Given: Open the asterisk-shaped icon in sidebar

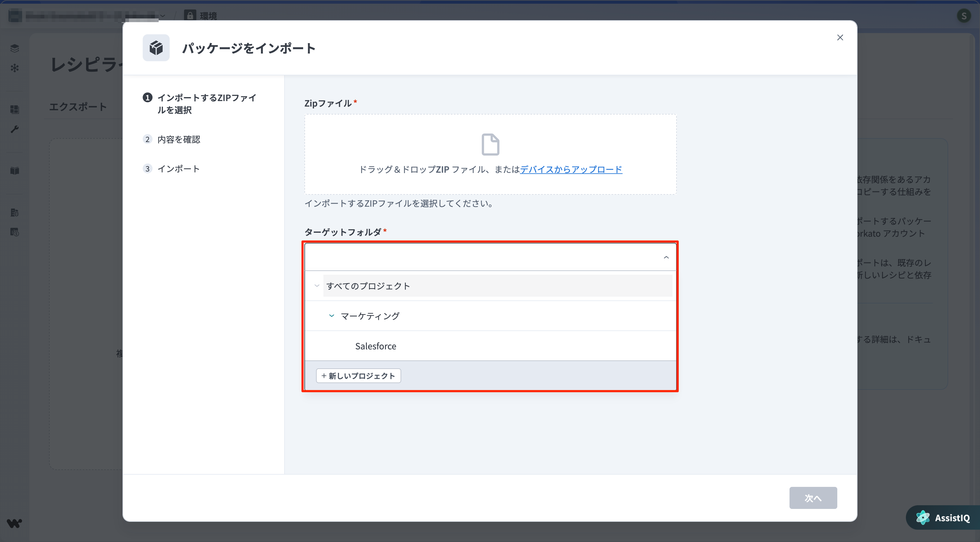Looking at the screenshot, I should pyautogui.click(x=14, y=68).
